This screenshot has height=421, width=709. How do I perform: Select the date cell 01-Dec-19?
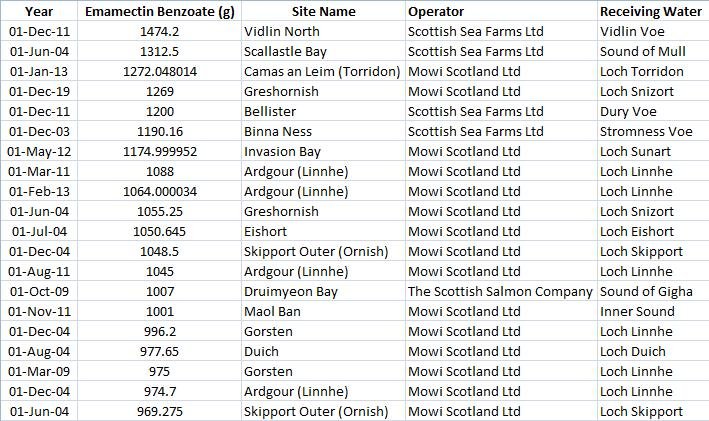39,91
